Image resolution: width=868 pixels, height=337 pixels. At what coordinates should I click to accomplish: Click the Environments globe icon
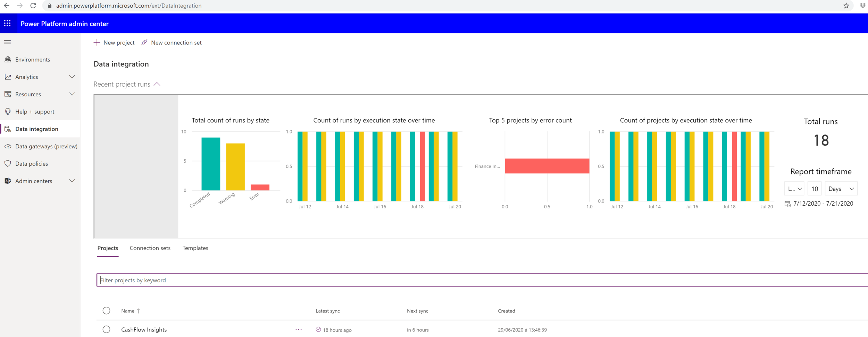[x=8, y=60]
